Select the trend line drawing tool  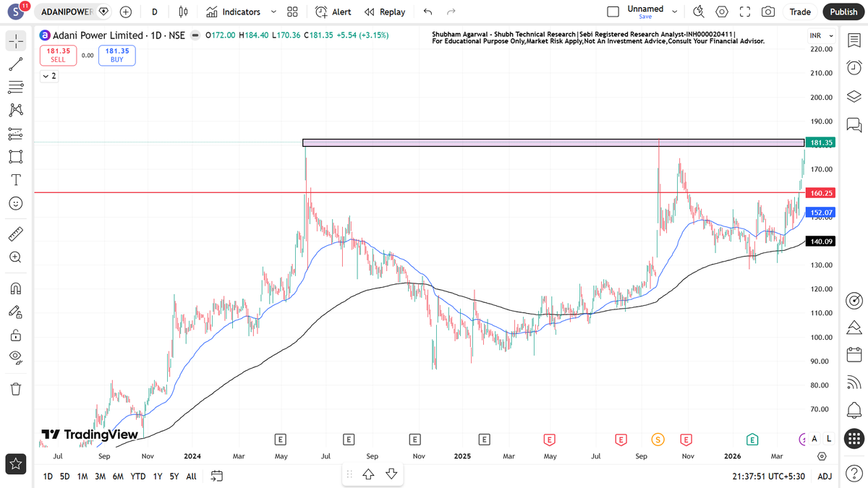coord(15,64)
